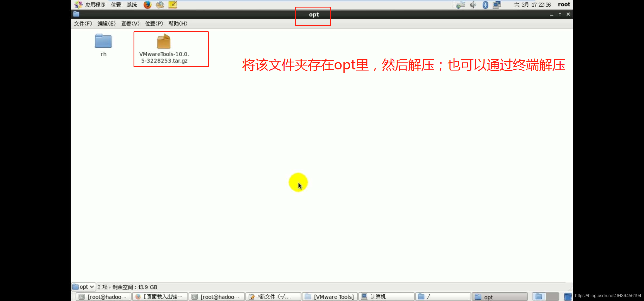Open the 帮助(H) menu
This screenshot has height=301, width=644.
coord(178,24)
